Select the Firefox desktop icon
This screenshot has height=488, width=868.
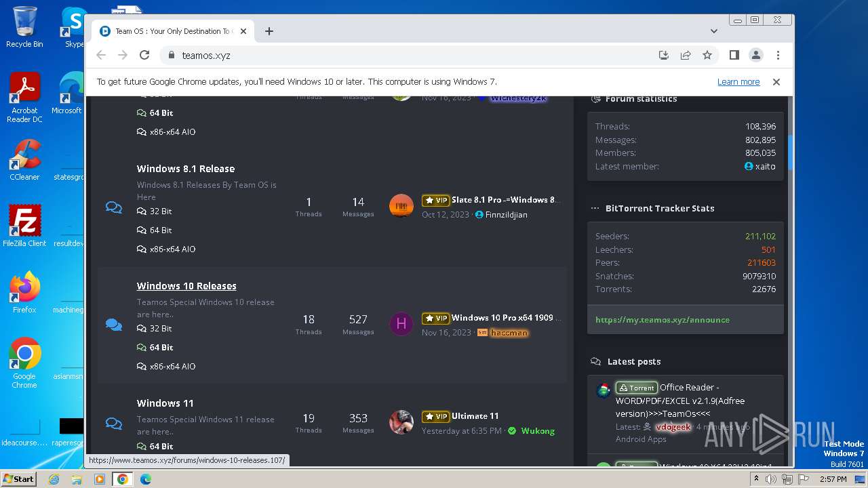[24, 293]
